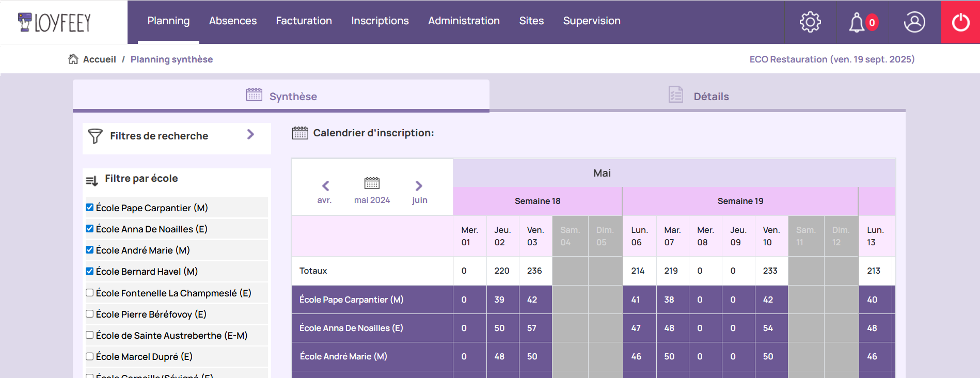Image resolution: width=980 pixels, height=378 pixels.
Task: Enable École Pierre Bérégovoy (E) checkbox
Action: point(90,314)
